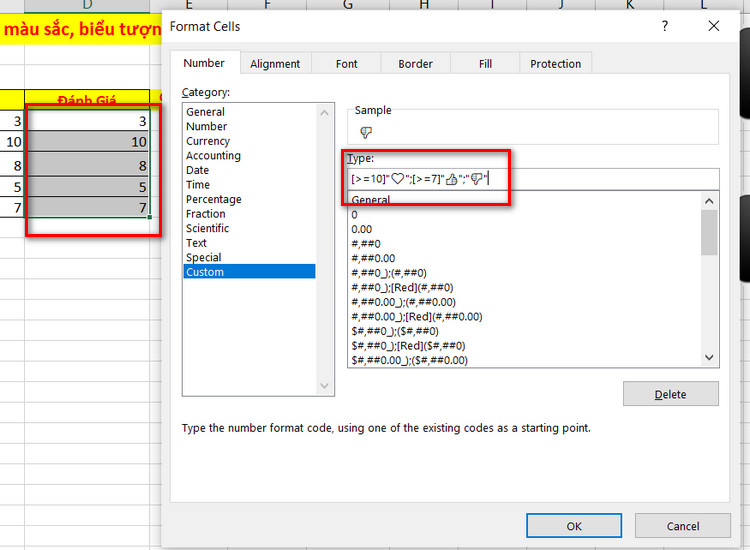This screenshot has height=550, width=750.
Task: Select cell containing value 10
Action: click(x=88, y=143)
